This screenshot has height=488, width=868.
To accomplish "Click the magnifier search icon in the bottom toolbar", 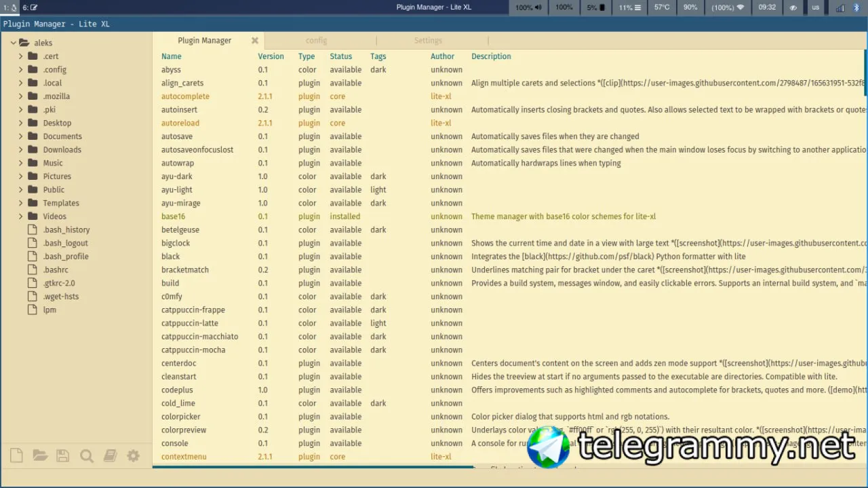I will tap(87, 456).
